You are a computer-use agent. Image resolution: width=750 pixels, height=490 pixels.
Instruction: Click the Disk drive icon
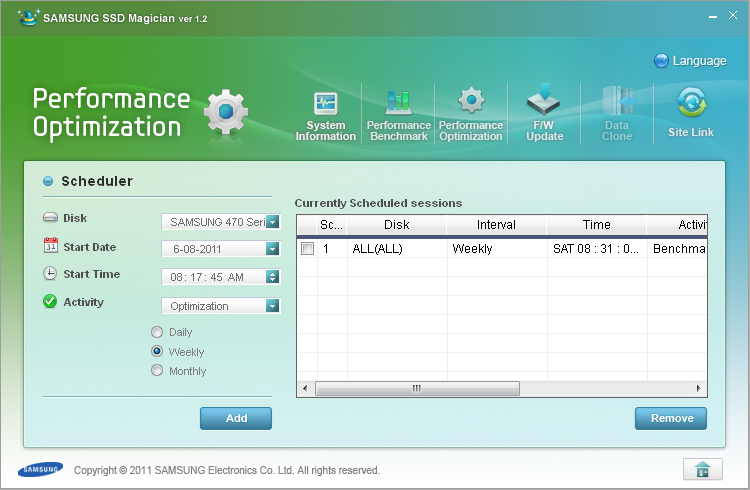[50, 218]
